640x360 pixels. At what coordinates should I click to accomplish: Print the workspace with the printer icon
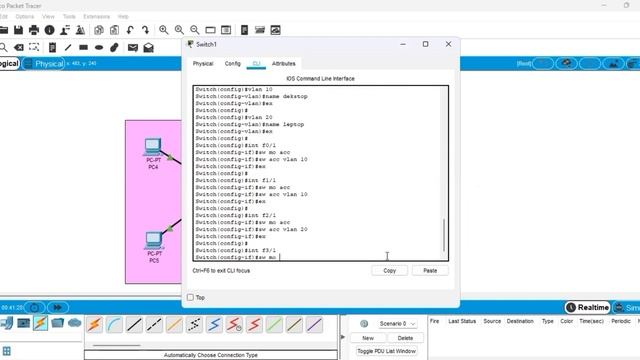coord(34,30)
